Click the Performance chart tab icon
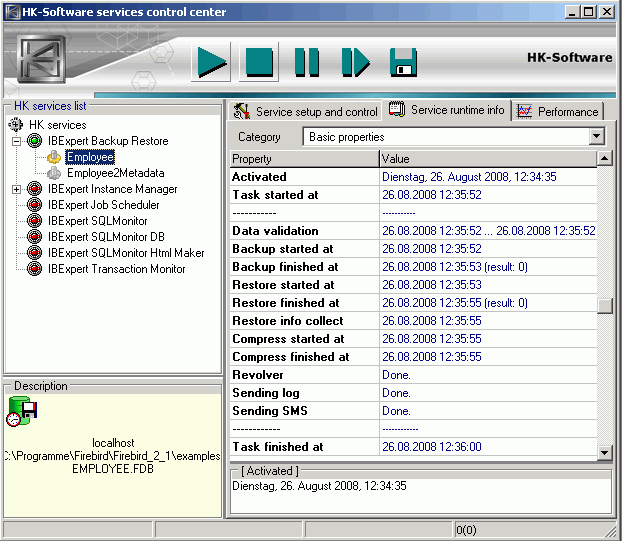The height and width of the screenshot is (541, 622). click(x=524, y=111)
